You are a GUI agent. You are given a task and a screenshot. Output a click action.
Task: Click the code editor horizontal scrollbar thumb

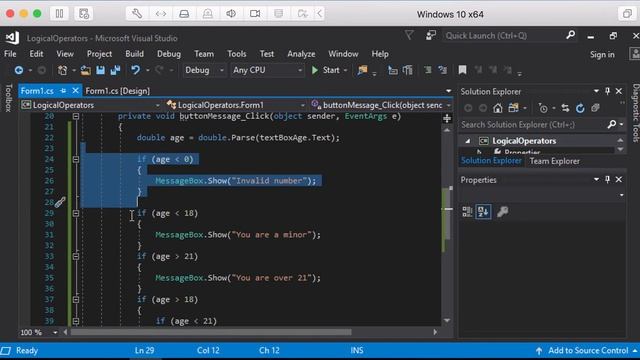[x=211, y=332]
